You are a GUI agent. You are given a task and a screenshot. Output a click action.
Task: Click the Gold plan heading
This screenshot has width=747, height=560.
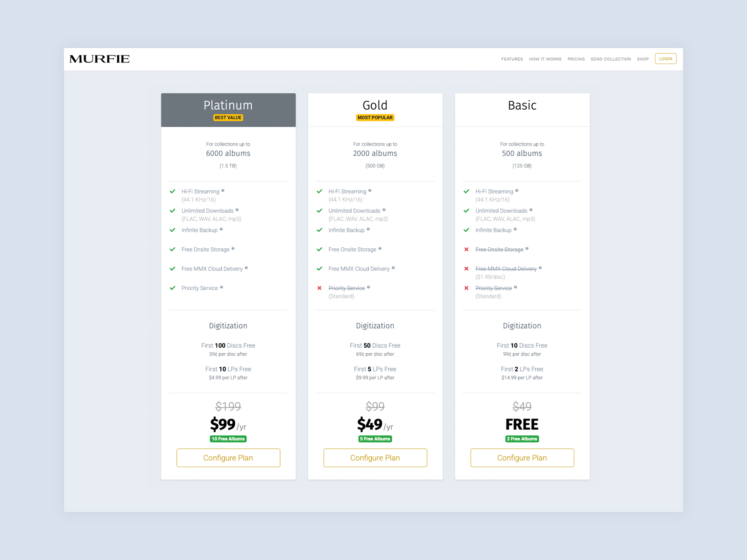coord(375,105)
